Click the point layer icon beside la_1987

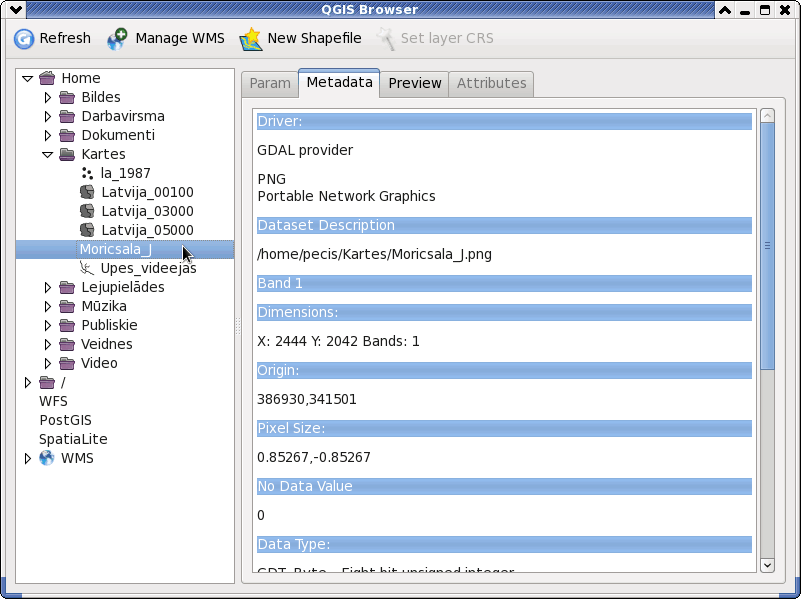(x=87, y=173)
